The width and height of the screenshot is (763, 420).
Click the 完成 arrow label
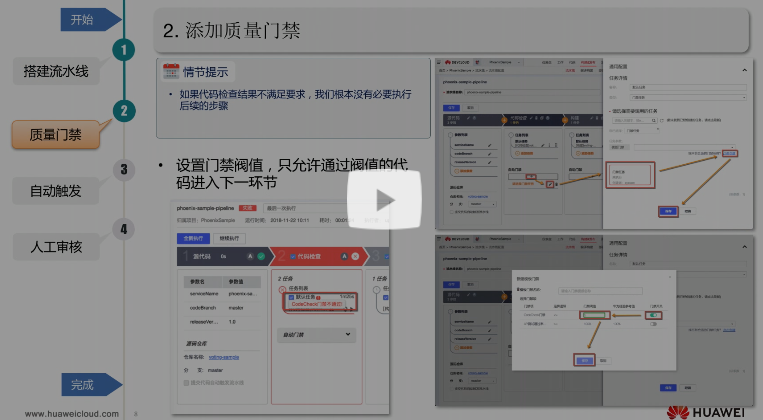coord(91,385)
